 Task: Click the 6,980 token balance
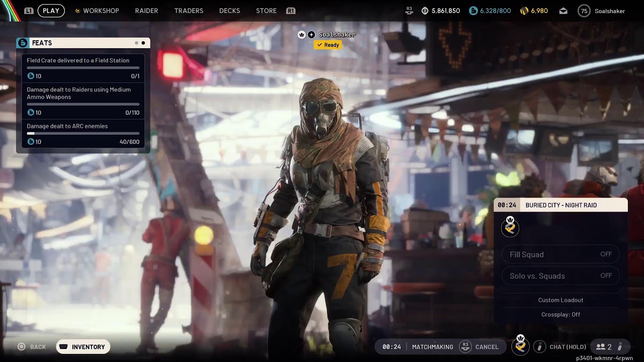539,11
